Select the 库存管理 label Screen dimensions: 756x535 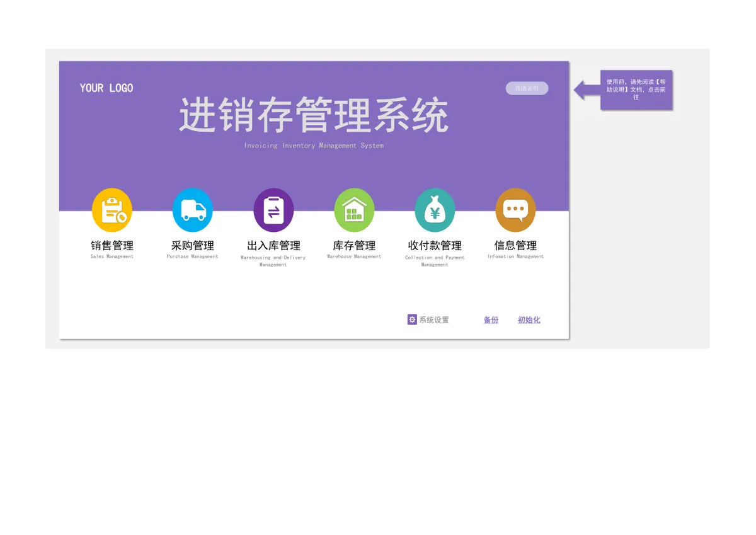point(354,246)
